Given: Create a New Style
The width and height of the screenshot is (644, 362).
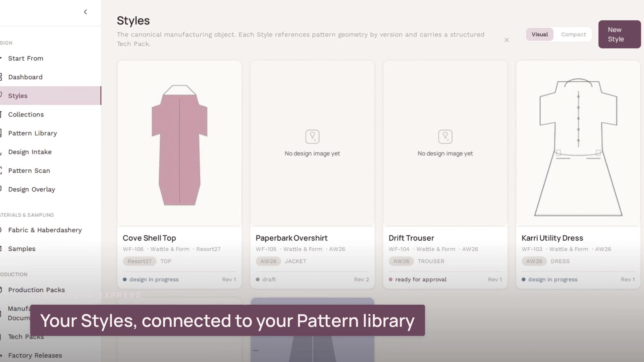Looking at the screenshot, I should 619,34.
